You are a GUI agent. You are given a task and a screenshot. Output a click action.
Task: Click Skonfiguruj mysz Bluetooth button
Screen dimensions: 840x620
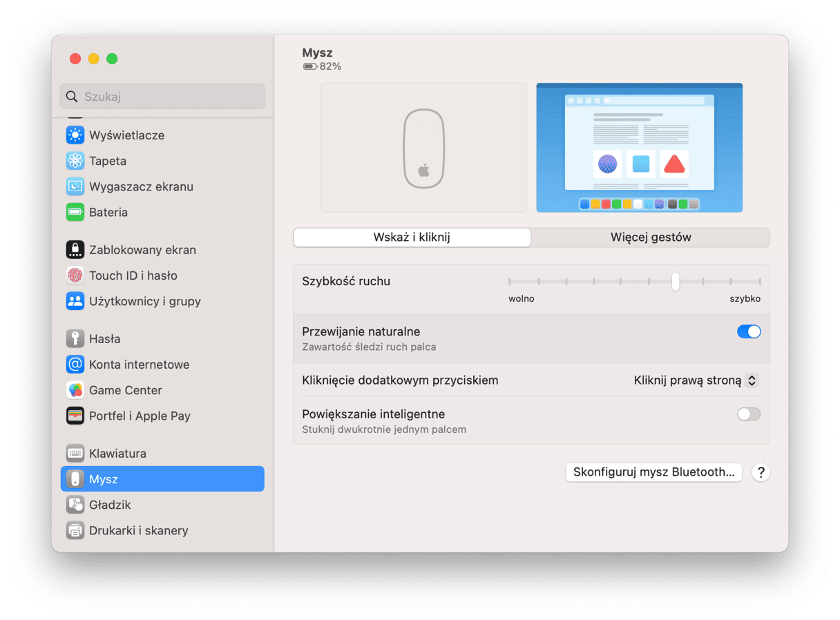[x=653, y=472]
